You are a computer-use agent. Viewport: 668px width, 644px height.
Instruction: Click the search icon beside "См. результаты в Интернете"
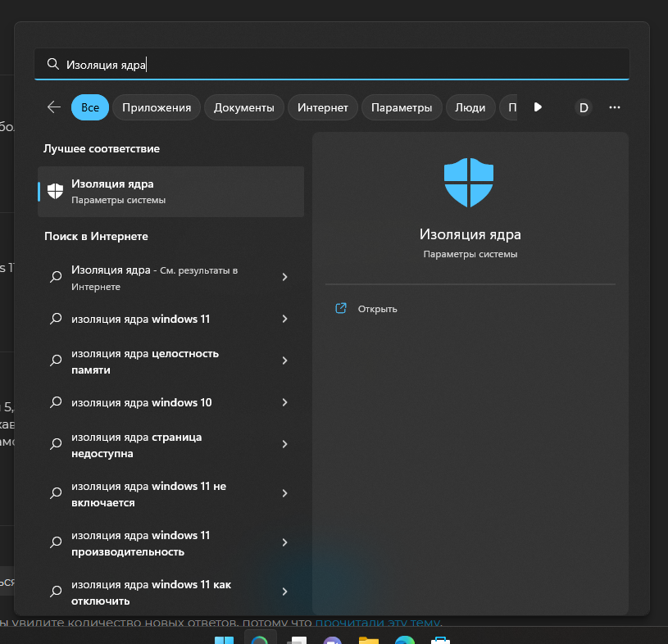56,277
